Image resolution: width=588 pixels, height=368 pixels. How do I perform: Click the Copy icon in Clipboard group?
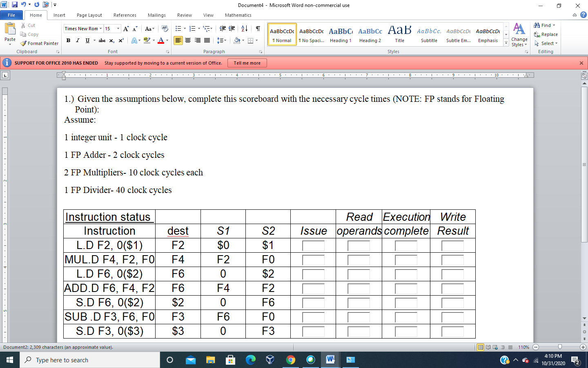23,34
